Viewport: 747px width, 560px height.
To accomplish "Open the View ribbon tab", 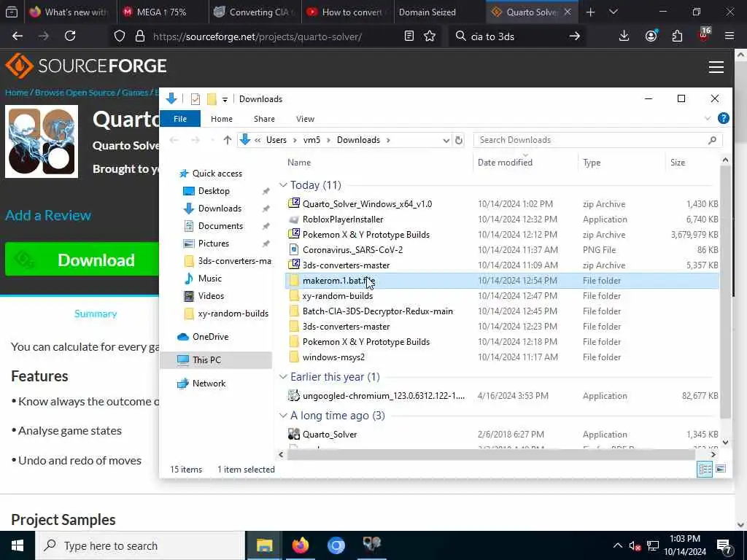I will pos(305,119).
